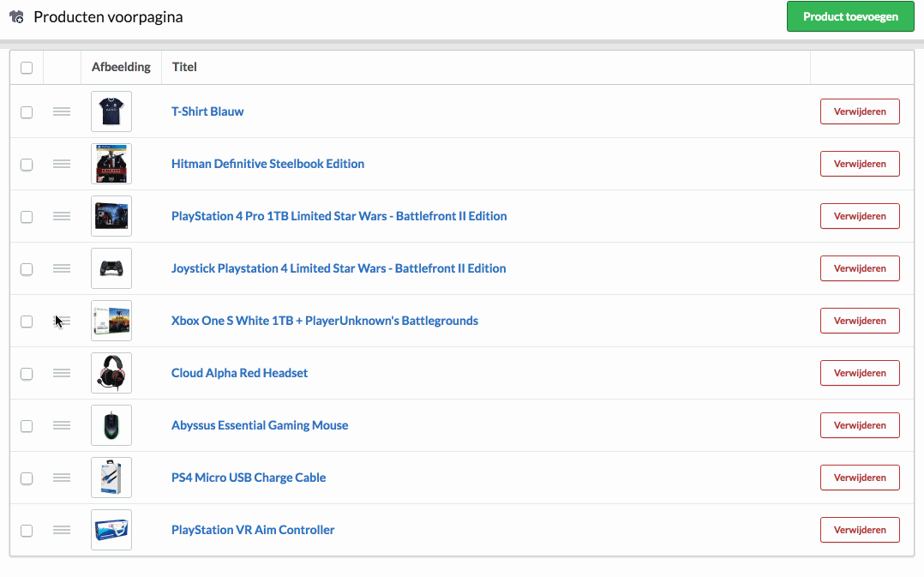Click Verwijderen for PS4 Micro USB Charge Cable
Image resolution: width=924 pixels, height=577 pixels.
[860, 478]
